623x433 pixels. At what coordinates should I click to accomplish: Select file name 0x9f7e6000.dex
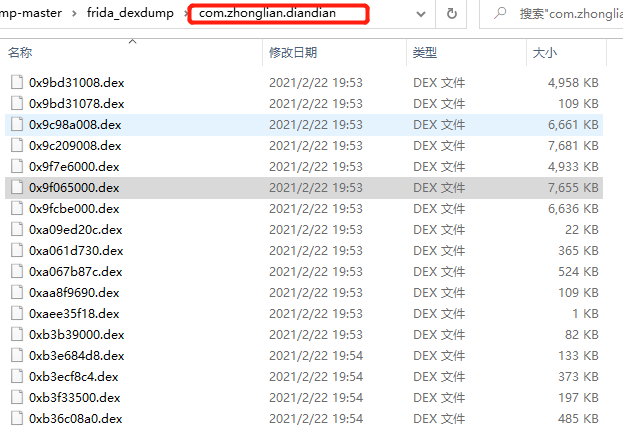pos(74,167)
